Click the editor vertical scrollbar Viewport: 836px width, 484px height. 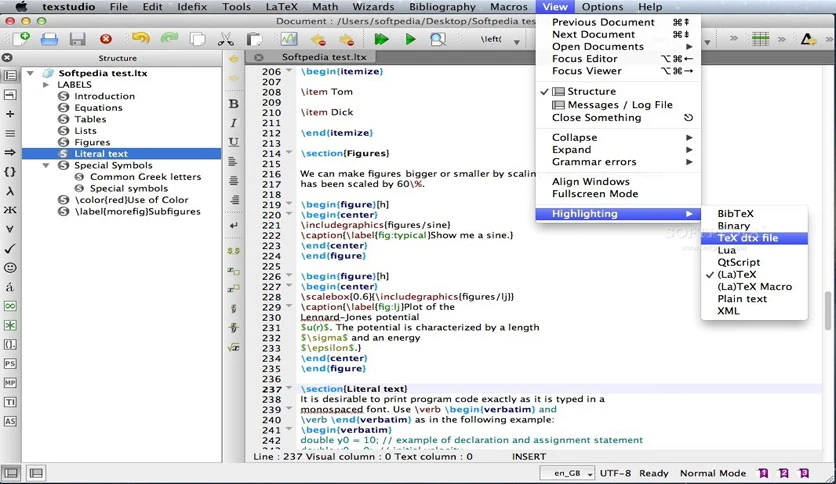coord(829,312)
